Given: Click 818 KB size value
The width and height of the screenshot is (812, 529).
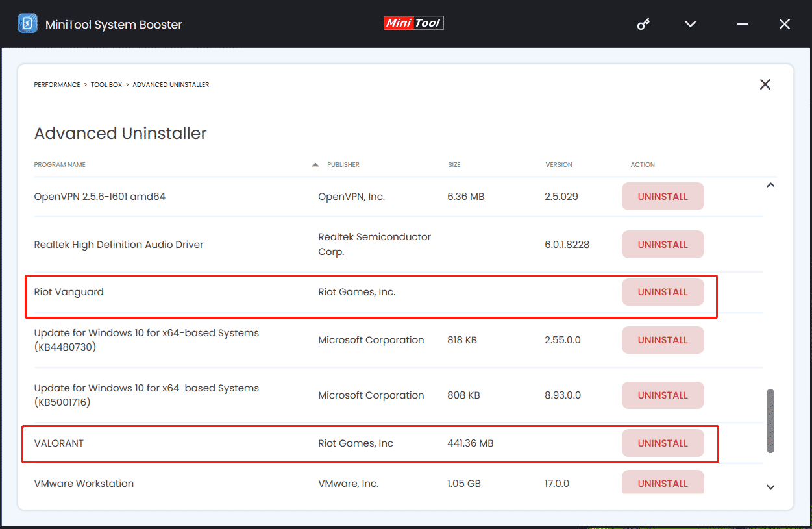Looking at the screenshot, I should 461,340.
